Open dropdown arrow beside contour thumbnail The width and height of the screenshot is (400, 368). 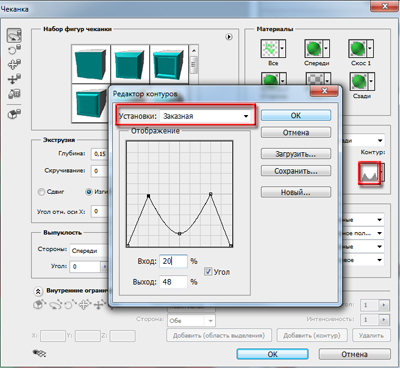click(x=382, y=173)
